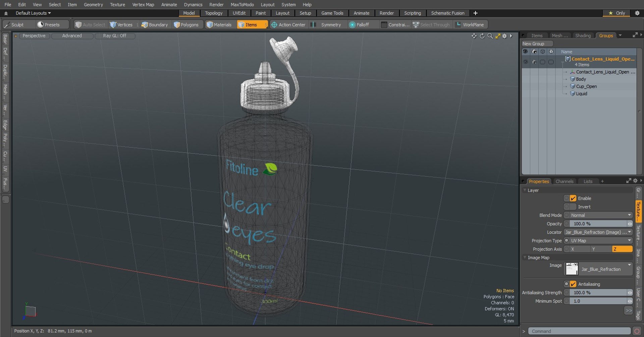This screenshot has height=337, width=644.
Task: Adjust the Opacity slider field
Action: coord(601,224)
